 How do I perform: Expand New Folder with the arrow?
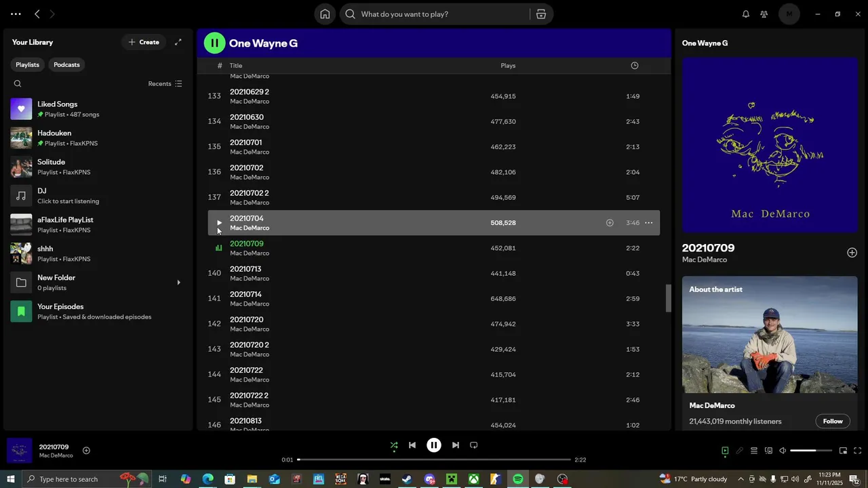coord(179,283)
